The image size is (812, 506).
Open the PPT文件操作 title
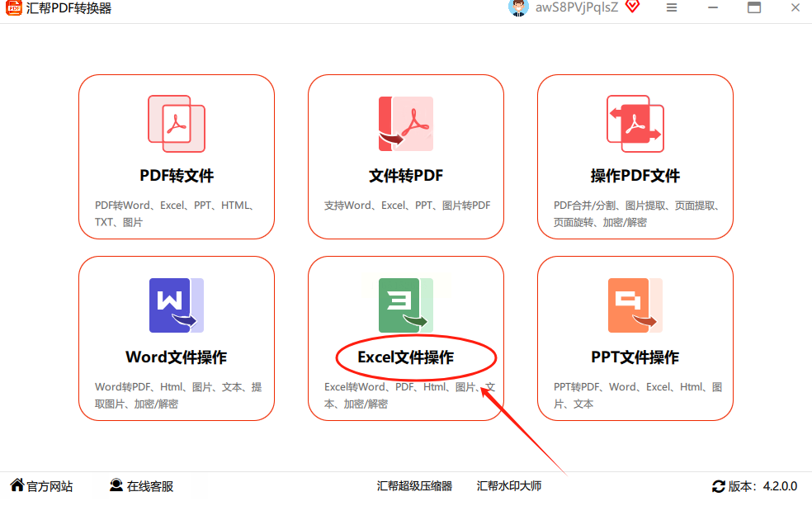pyautogui.click(x=635, y=357)
